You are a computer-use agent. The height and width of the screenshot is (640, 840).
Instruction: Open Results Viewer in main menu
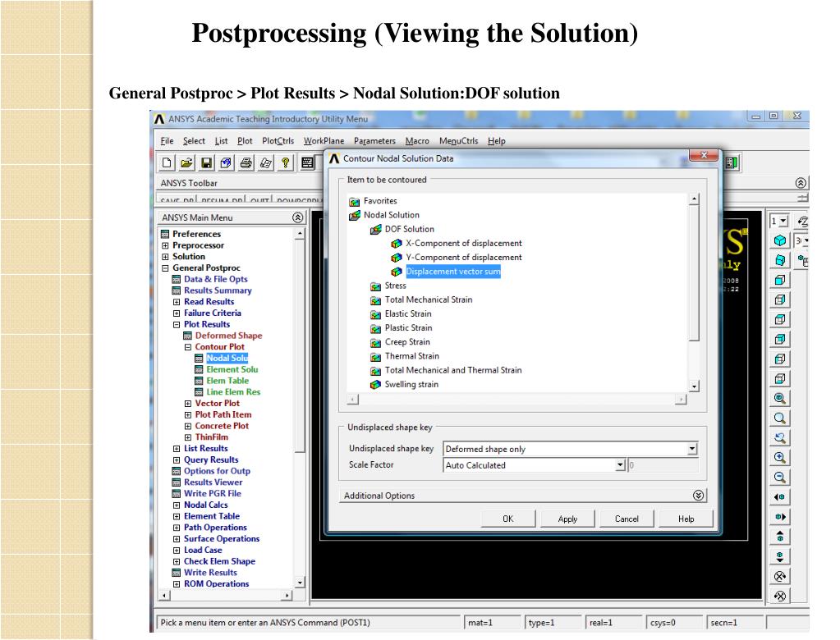[x=213, y=482]
